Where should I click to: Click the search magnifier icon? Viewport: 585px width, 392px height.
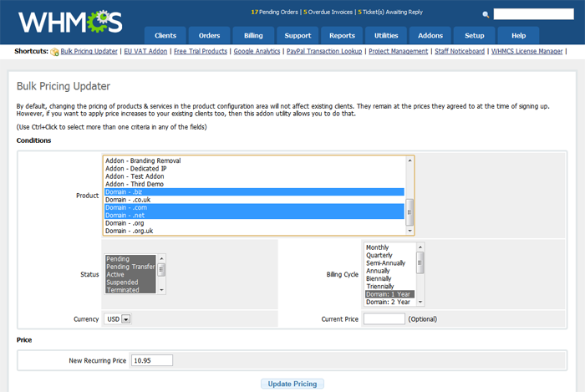coord(486,14)
